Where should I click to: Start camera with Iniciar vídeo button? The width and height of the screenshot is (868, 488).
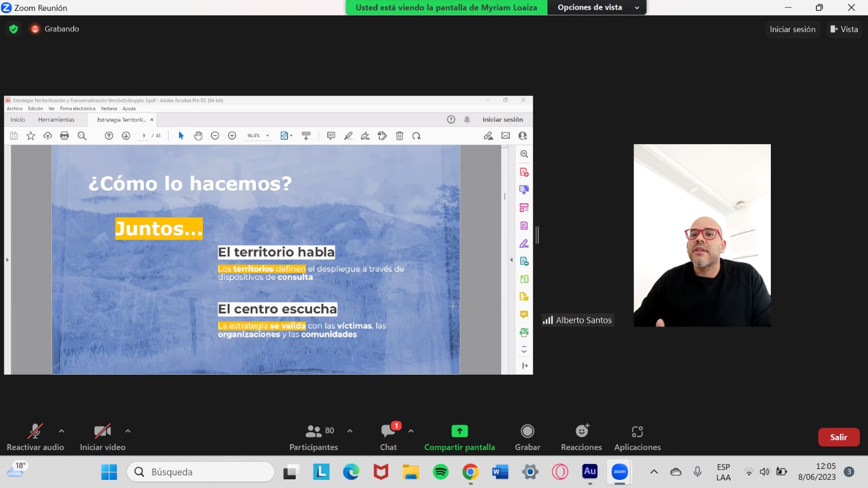[x=103, y=437]
